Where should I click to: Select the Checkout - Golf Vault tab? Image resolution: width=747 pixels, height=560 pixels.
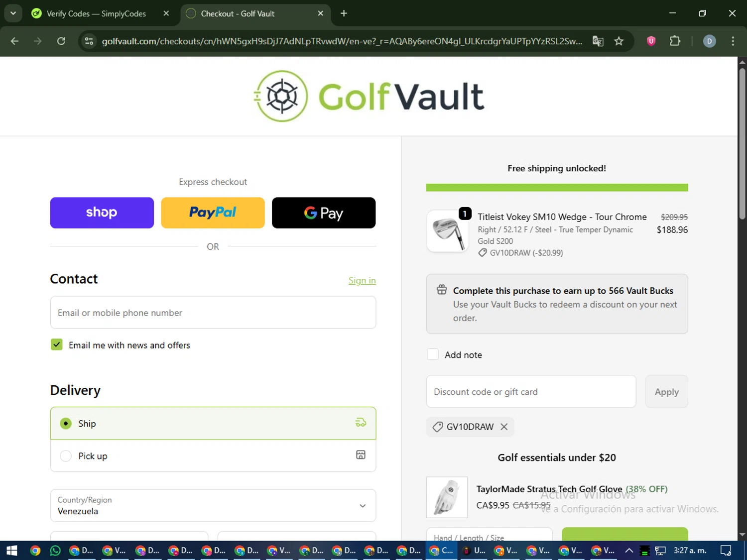tap(238, 13)
